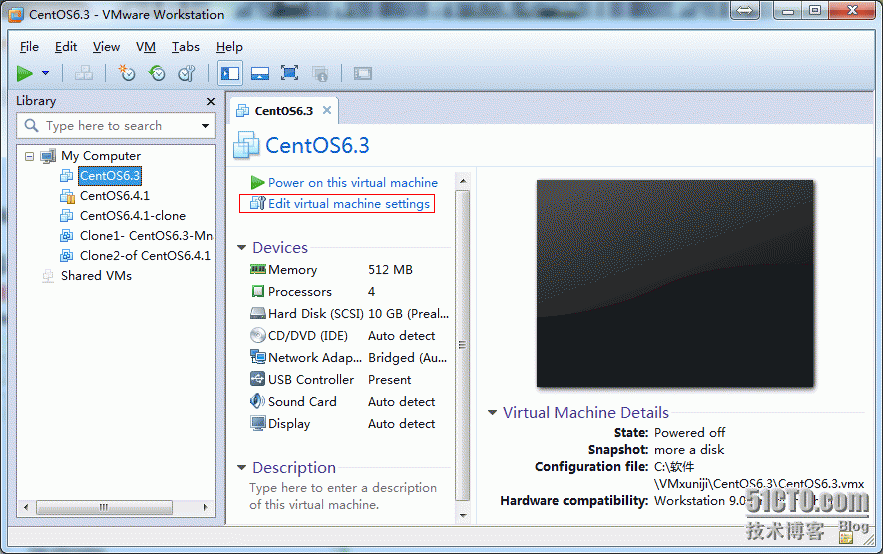Open the Snapshot Manager toolbar icon

pyautogui.click(x=186, y=73)
